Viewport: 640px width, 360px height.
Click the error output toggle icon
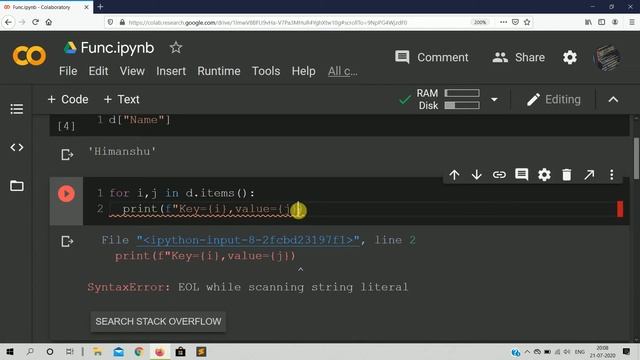[67, 241]
